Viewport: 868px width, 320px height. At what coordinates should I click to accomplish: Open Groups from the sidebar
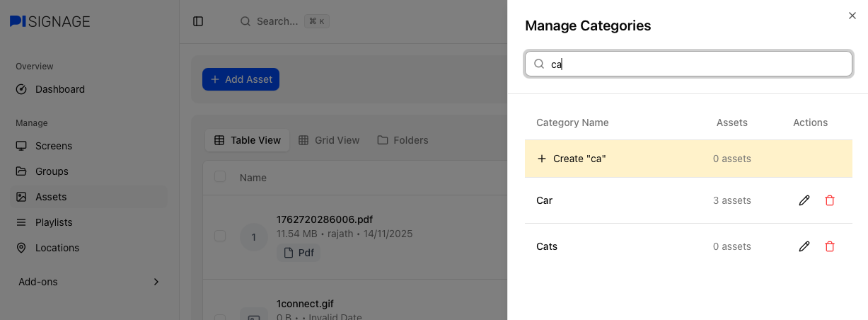pos(52,171)
